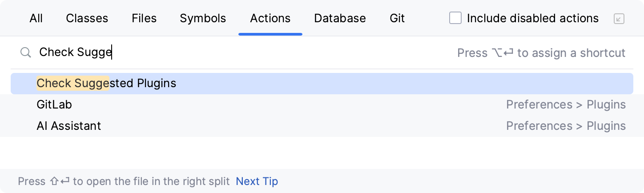Select the GitLab result

pyautogui.click(x=54, y=105)
